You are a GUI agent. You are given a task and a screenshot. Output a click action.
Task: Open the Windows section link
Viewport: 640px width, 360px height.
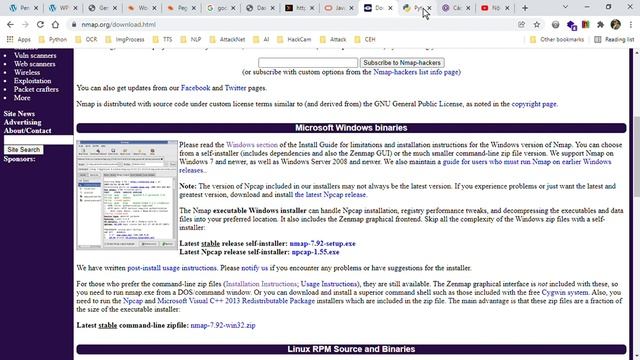click(x=252, y=144)
